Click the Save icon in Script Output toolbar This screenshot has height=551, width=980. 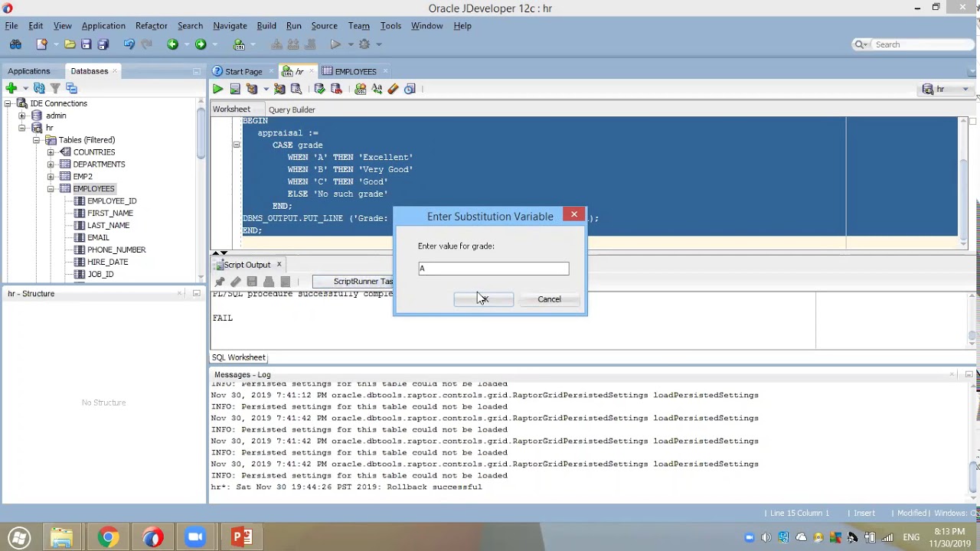(x=252, y=282)
